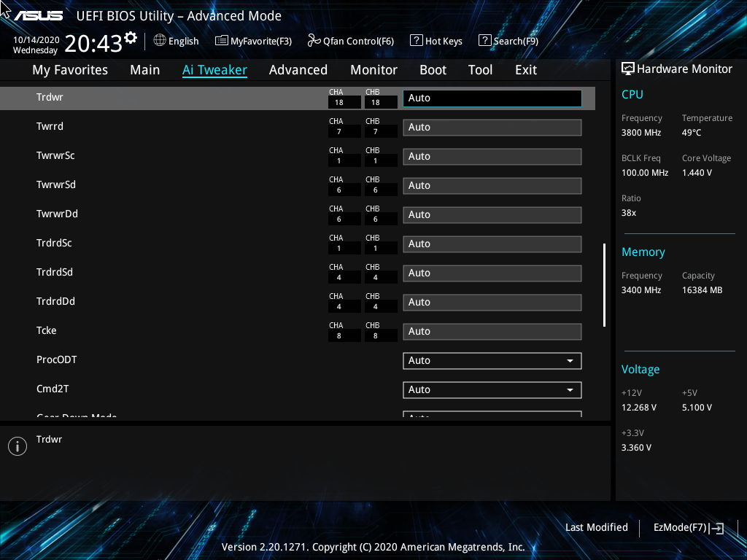The width and height of the screenshot is (747, 560).
Task: Click the CPU temperature value 49°C
Action: pyautogui.click(x=692, y=133)
